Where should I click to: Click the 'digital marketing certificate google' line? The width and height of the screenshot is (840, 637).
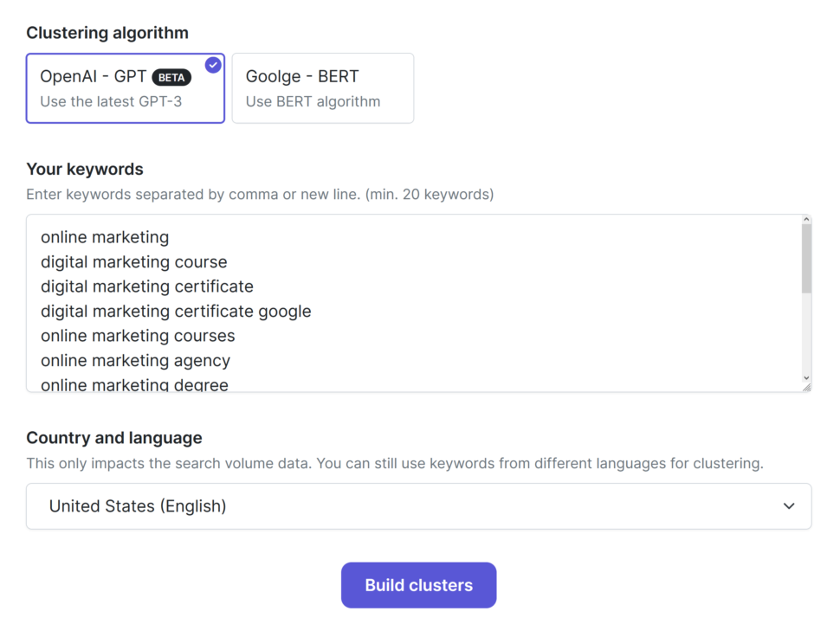(x=176, y=311)
